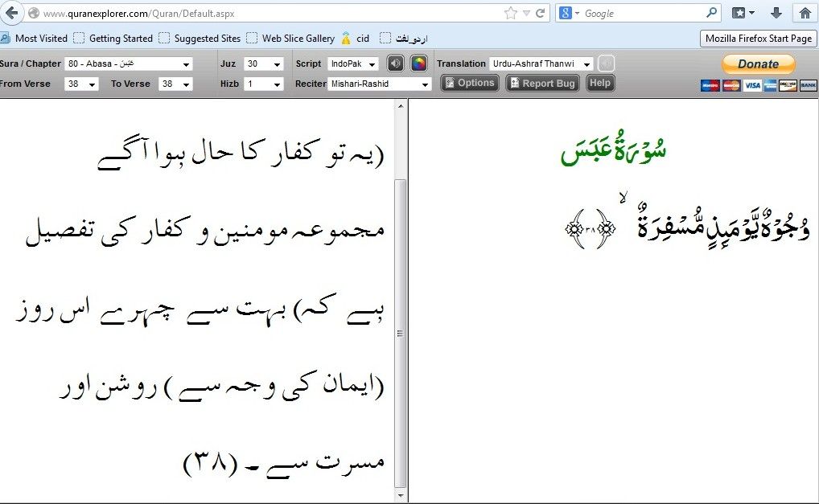Screen dimensions: 819x504
Task: Expand the Hizb dropdown
Action: (x=264, y=84)
